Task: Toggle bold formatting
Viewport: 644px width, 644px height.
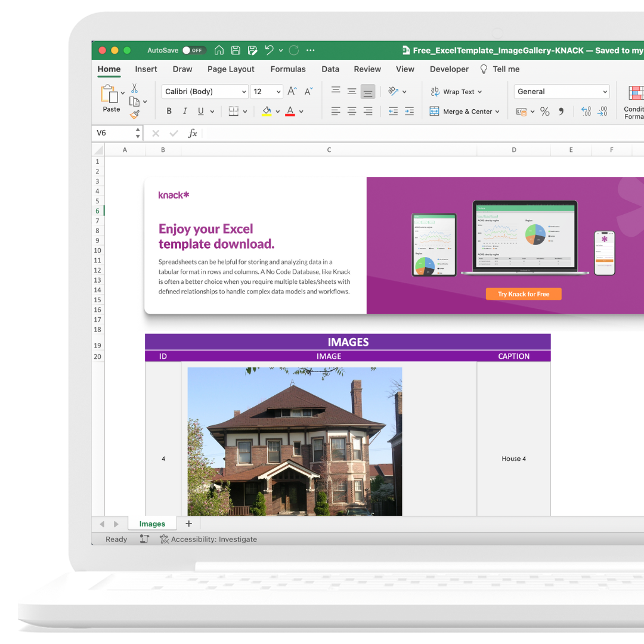Action: 169,112
